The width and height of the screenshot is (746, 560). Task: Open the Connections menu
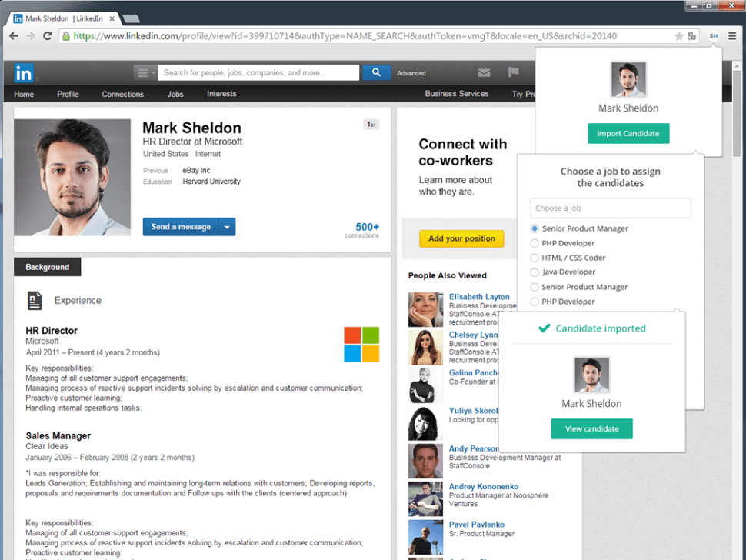tap(123, 94)
